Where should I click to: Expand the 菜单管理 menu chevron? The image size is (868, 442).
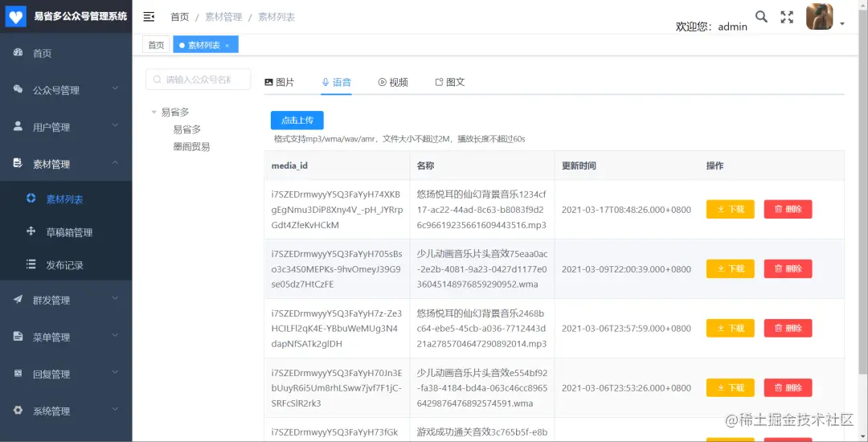tap(115, 336)
